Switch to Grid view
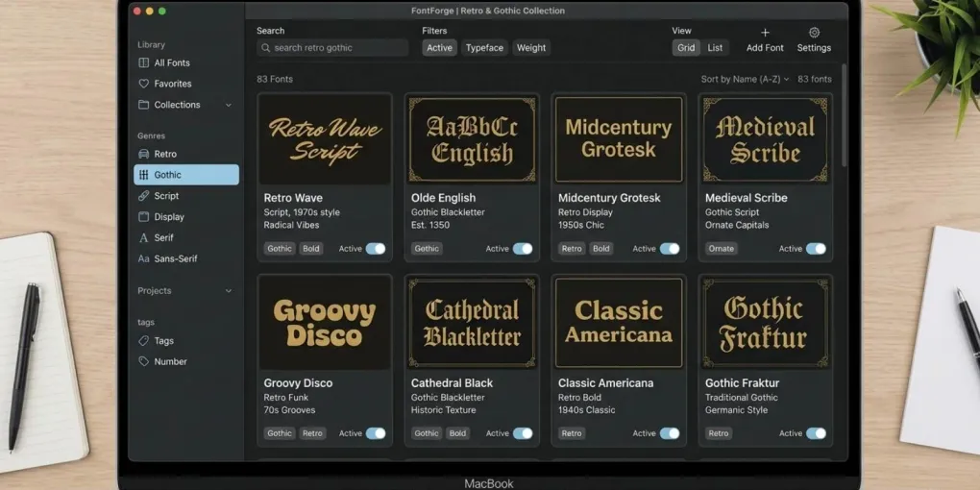 tap(686, 47)
